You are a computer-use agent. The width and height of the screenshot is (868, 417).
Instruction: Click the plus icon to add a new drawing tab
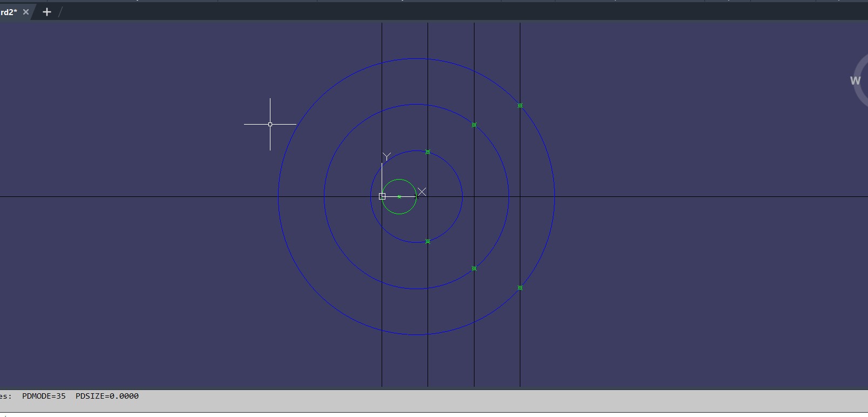pyautogui.click(x=47, y=12)
